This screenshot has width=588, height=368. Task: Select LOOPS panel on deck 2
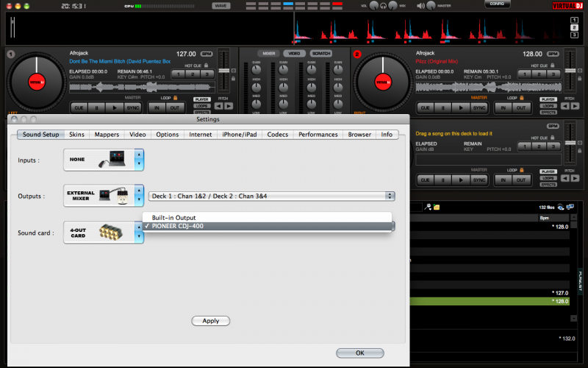(548, 106)
